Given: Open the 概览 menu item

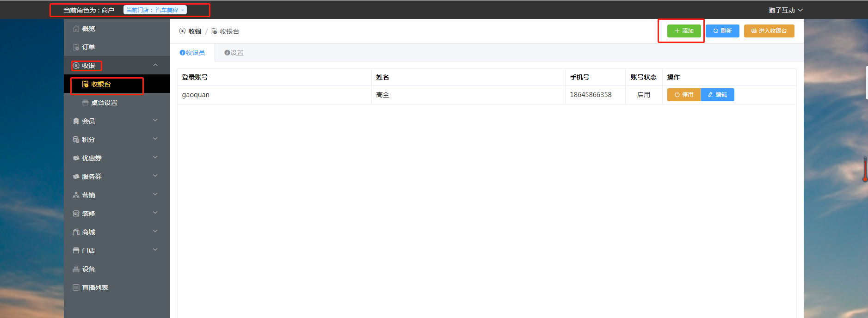Looking at the screenshot, I should pos(117,29).
